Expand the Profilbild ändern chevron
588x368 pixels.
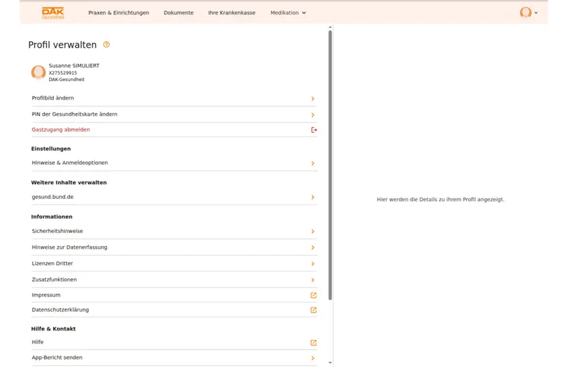point(313,98)
